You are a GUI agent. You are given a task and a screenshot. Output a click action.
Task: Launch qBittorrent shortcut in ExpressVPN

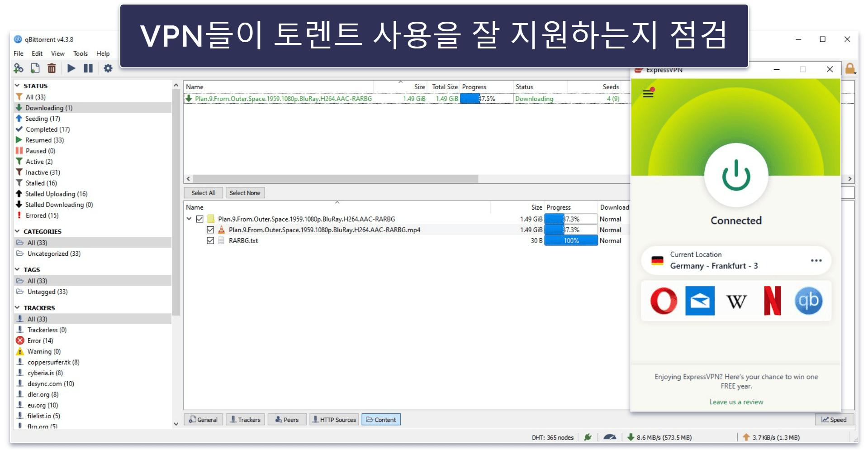pyautogui.click(x=808, y=301)
